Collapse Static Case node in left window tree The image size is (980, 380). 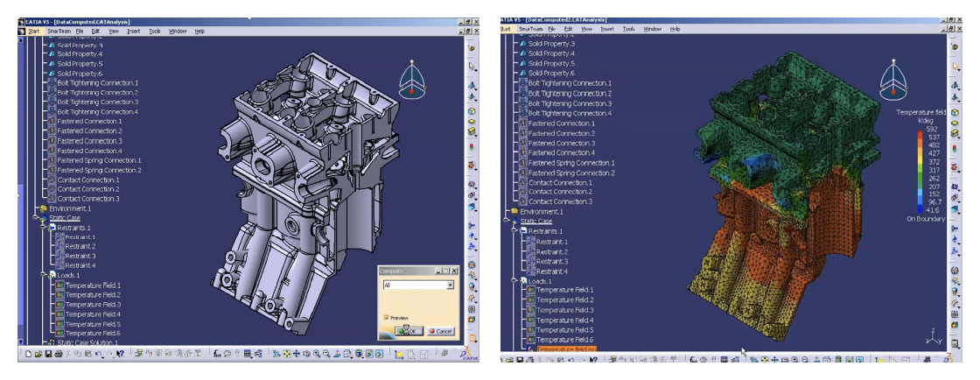tap(36, 218)
